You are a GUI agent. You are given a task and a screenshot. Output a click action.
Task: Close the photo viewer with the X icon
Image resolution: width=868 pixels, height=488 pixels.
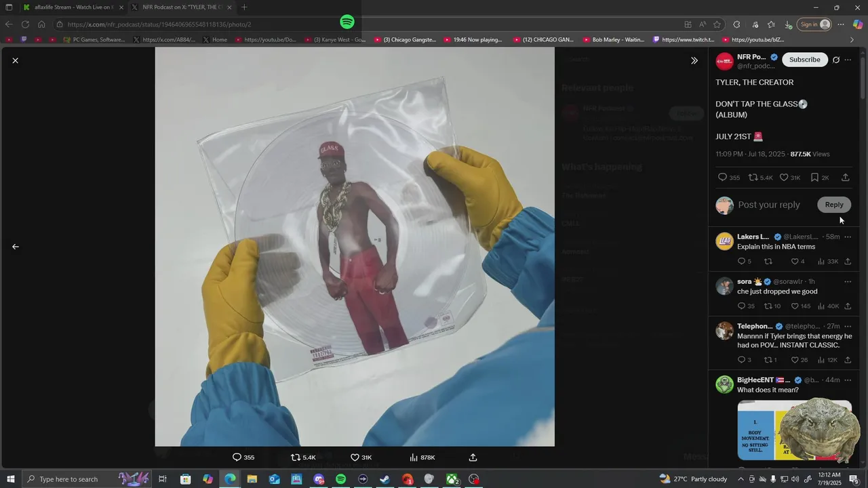point(15,60)
